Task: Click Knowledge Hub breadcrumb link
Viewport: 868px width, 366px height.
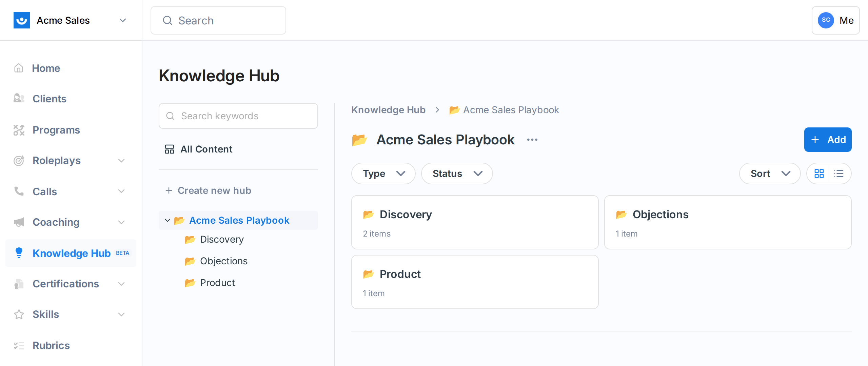Action: pos(388,110)
